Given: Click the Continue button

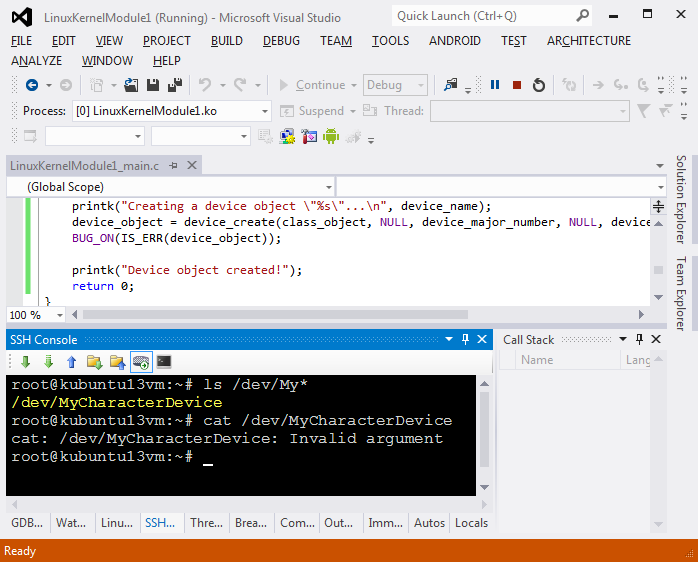Looking at the screenshot, I should tap(312, 85).
